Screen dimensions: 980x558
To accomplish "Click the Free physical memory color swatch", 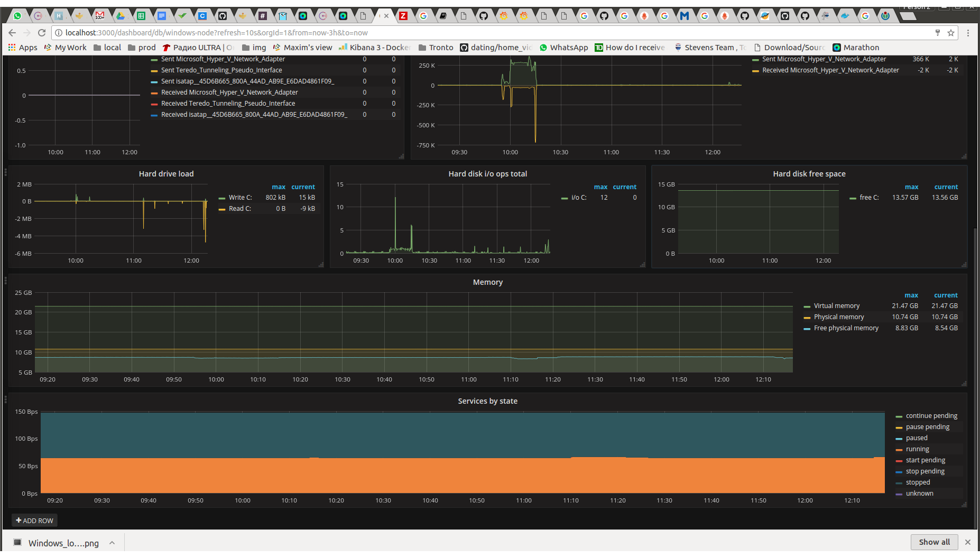I will tap(807, 329).
